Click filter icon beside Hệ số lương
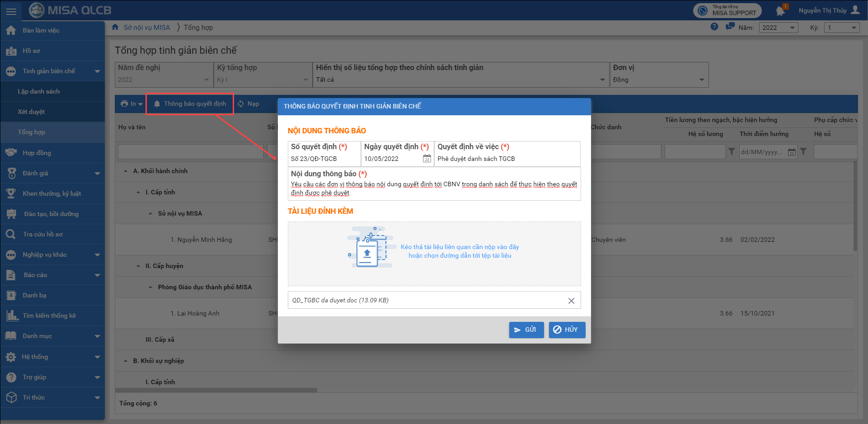 (731, 152)
